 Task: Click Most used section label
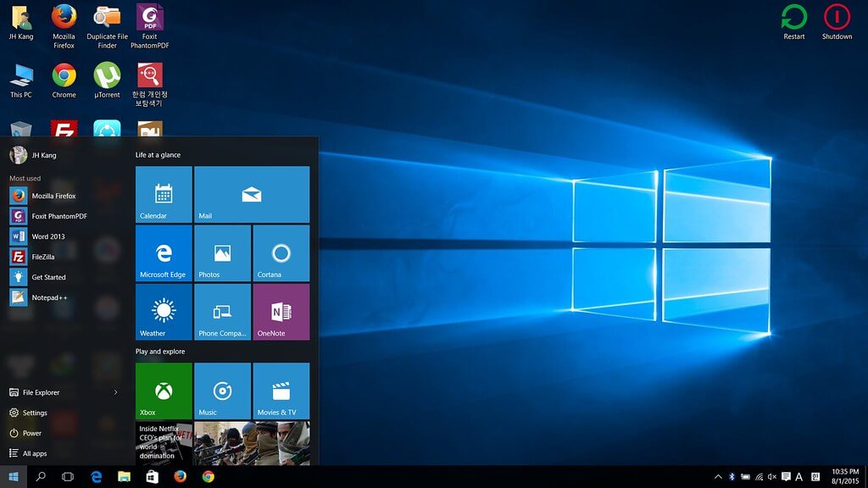(x=25, y=178)
